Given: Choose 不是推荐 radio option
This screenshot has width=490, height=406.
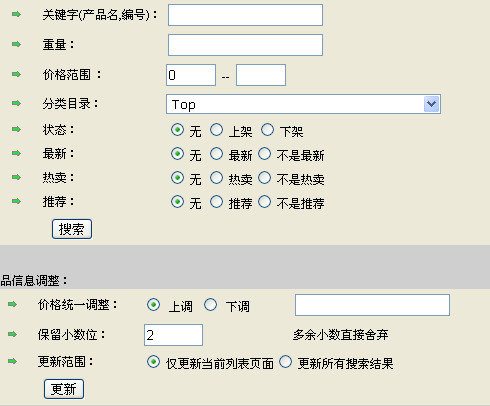Looking at the screenshot, I should [264, 202].
